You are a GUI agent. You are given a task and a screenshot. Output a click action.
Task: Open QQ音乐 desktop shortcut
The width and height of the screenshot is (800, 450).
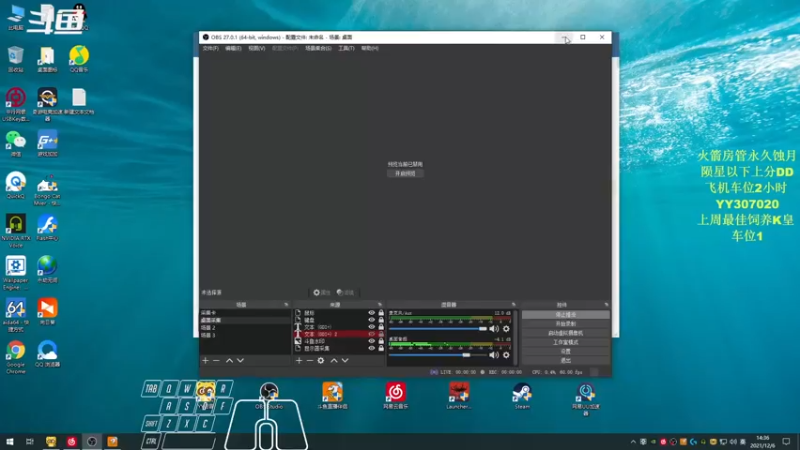[79, 59]
